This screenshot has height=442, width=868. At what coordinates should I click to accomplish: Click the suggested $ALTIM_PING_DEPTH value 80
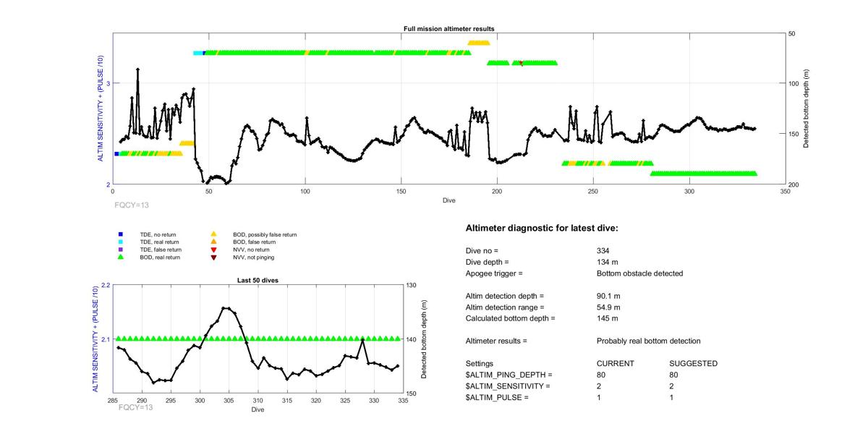[674, 375]
